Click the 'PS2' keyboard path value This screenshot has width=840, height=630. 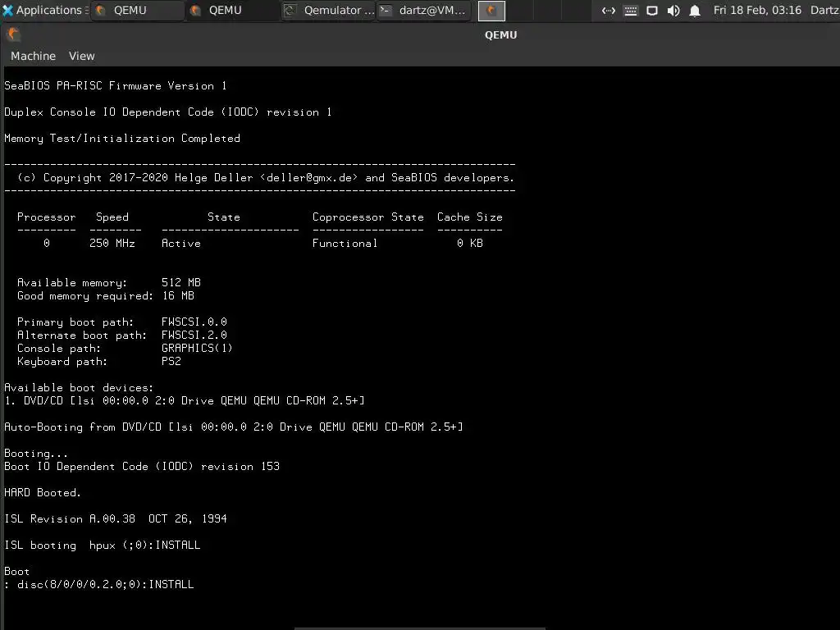pyautogui.click(x=171, y=361)
